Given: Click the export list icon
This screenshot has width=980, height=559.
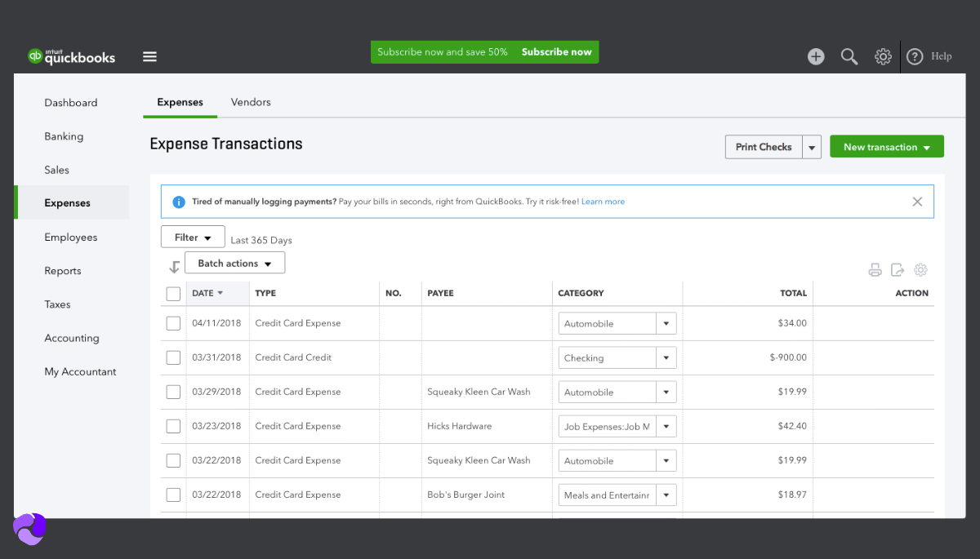Looking at the screenshot, I should point(898,270).
